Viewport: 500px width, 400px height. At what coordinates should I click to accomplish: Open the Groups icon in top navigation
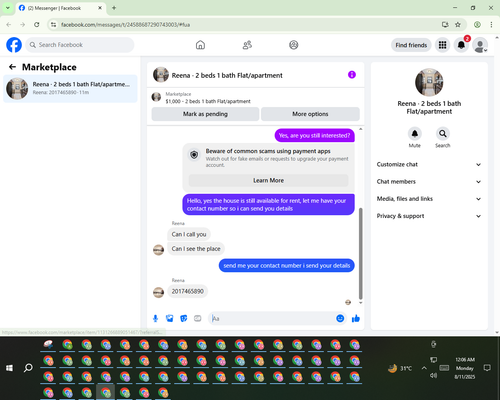coord(294,45)
